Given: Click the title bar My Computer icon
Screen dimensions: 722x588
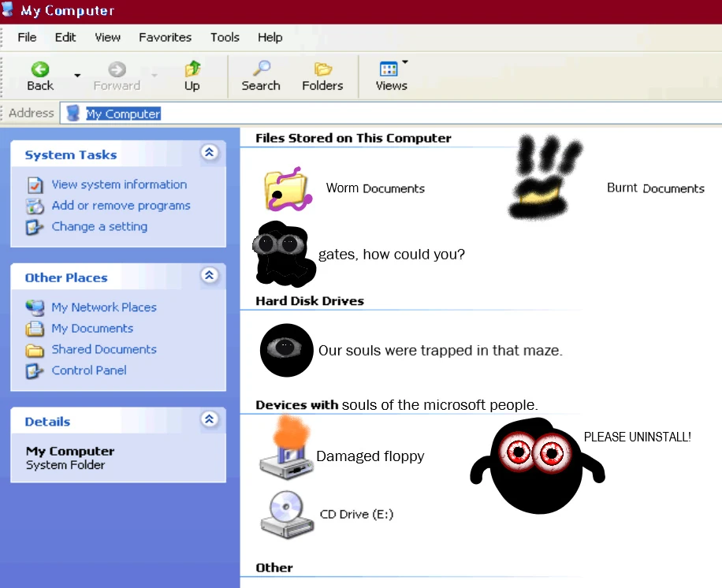Looking at the screenshot, I should [9, 9].
